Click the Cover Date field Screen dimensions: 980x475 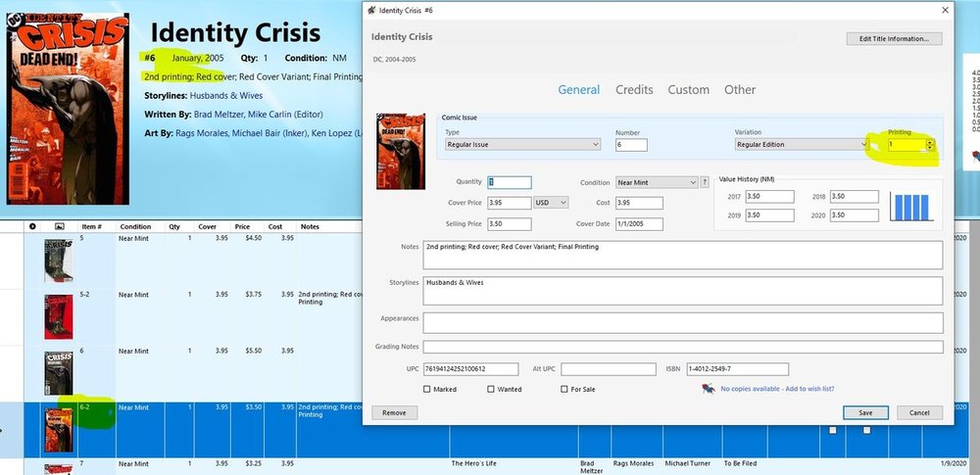point(639,224)
